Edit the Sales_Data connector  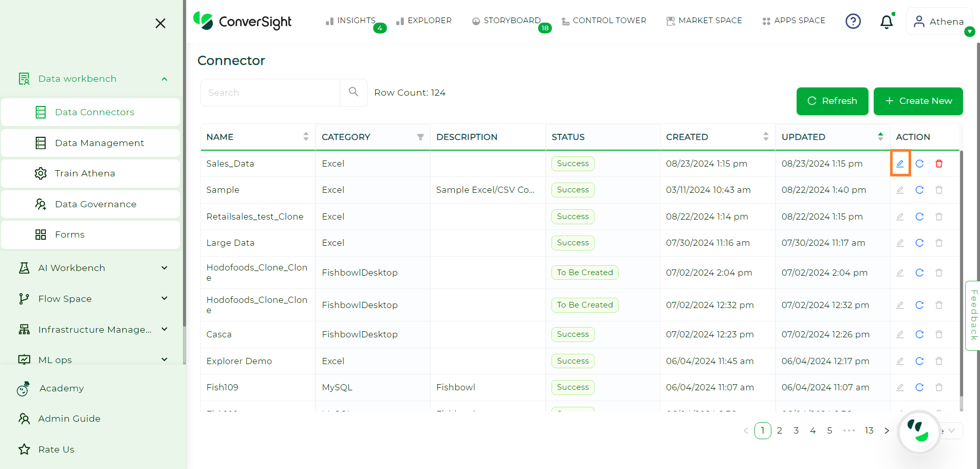point(900,164)
